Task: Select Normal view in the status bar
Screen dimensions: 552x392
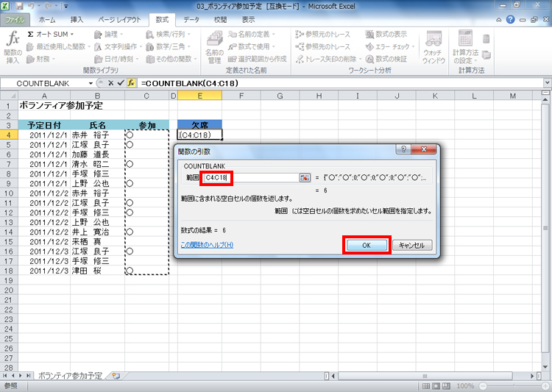Action: pyautogui.click(x=425, y=386)
